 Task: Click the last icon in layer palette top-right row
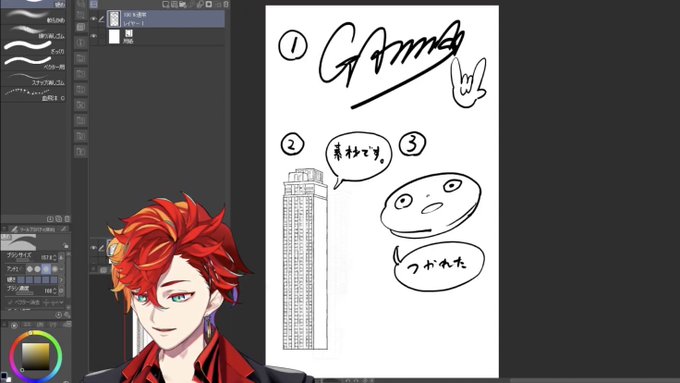(x=226, y=4)
